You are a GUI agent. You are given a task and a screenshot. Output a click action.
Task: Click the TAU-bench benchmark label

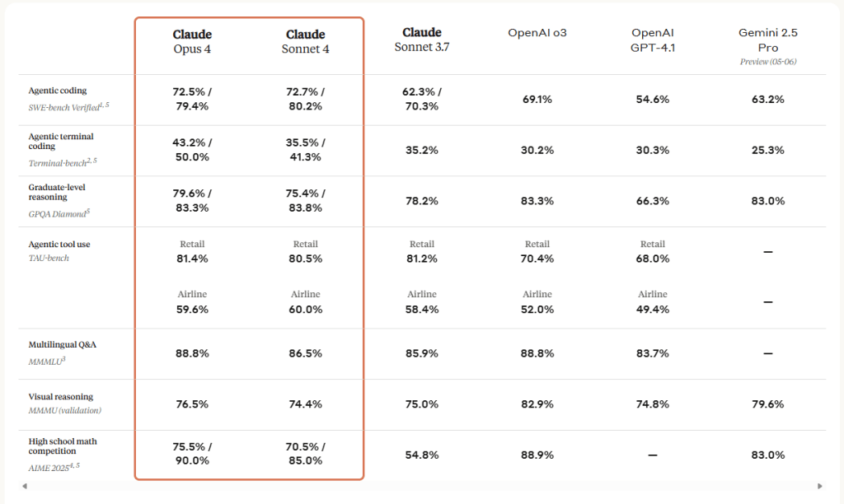click(49, 258)
